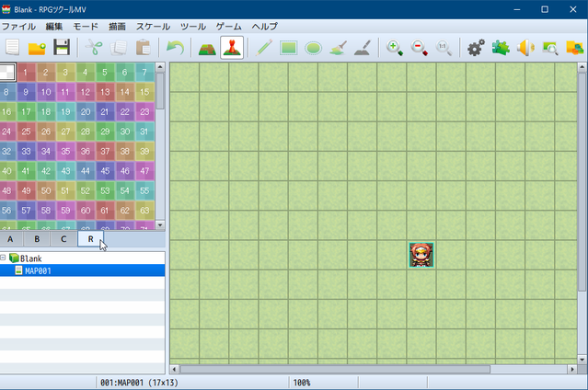Switch to tileset tab B
The height and width of the screenshot is (390, 588).
click(x=37, y=239)
